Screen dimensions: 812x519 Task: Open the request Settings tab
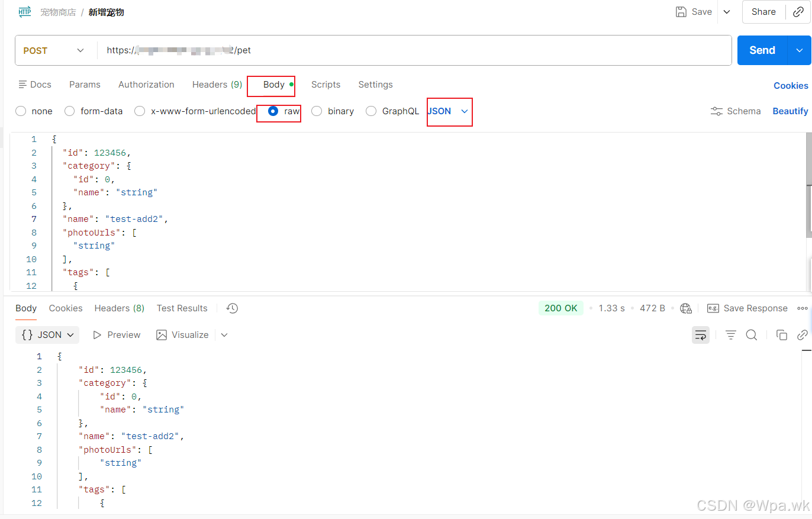pyautogui.click(x=375, y=85)
